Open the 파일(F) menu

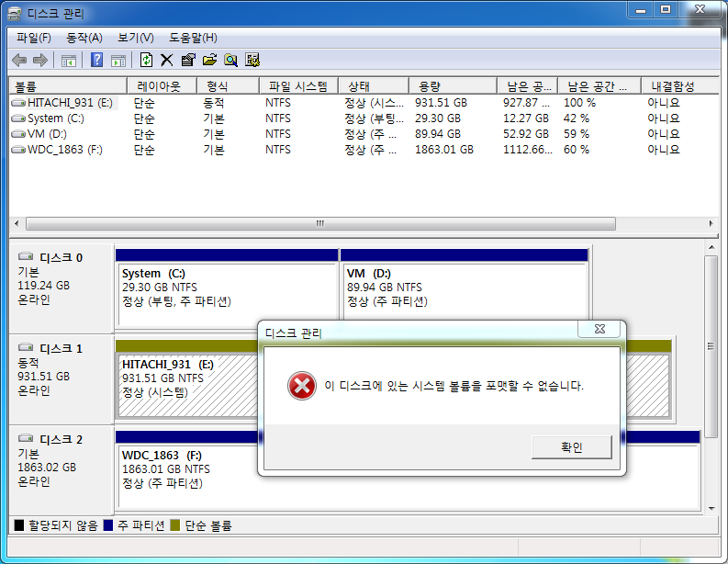[34, 38]
